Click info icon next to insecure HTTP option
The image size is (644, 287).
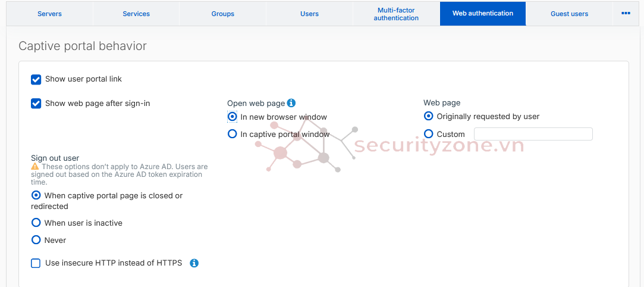(194, 263)
